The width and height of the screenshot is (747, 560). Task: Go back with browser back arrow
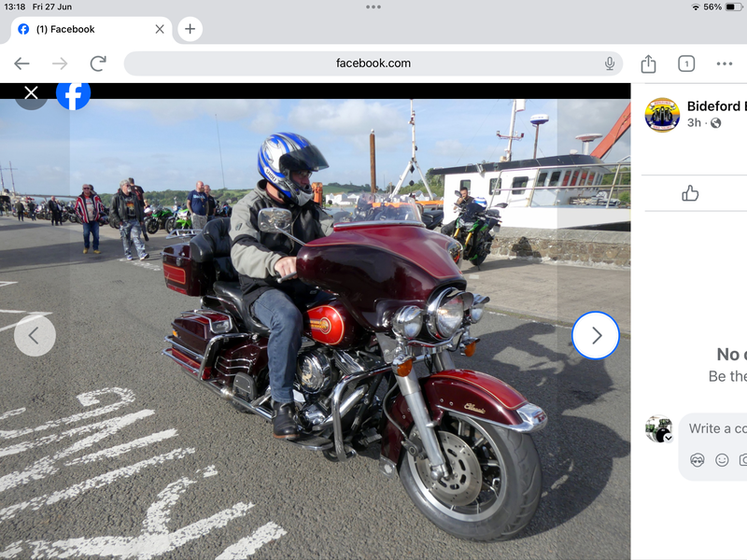21,63
